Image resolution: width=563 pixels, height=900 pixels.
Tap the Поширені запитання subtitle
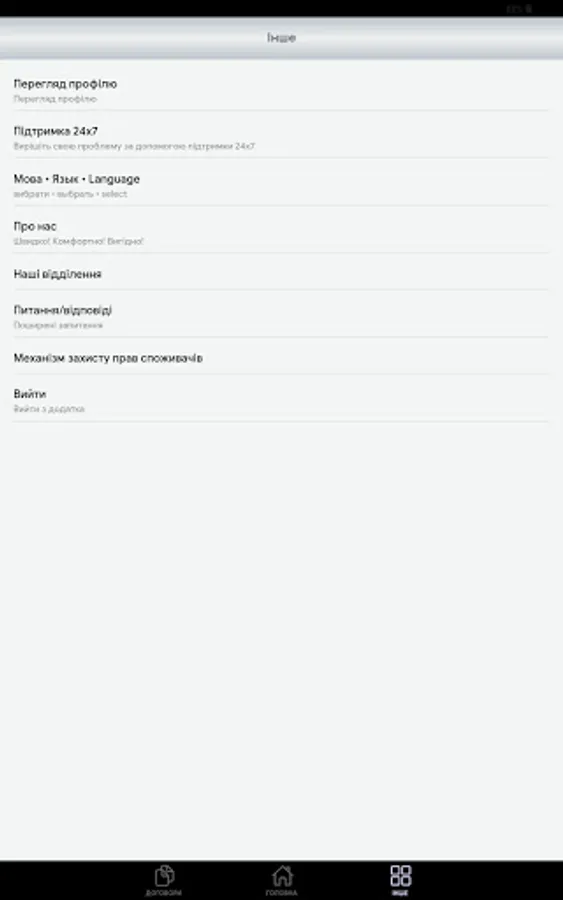pyautogui.click(x=58, y=325)
